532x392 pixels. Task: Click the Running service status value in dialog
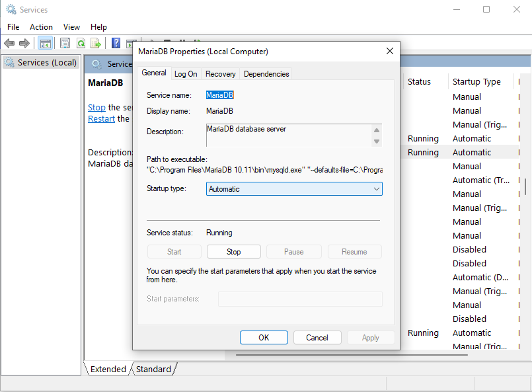pyautogui.click(x=219, y=233)
